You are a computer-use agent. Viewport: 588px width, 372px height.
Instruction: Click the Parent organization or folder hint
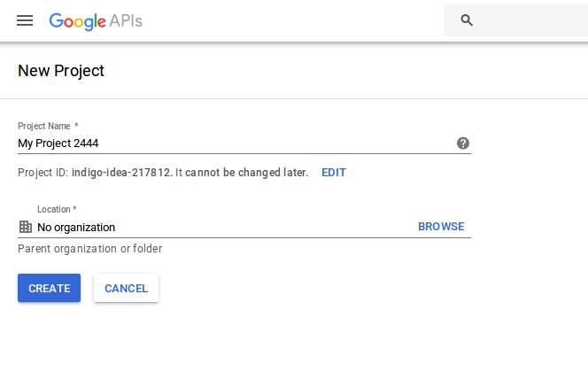(90, 249)
